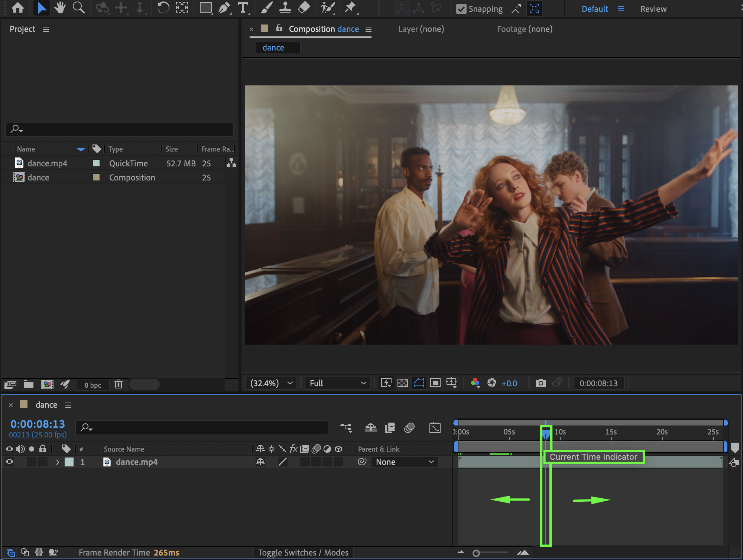Image resolution: width=743 pixels, height=560 pixels.
Task: Select the Pen tool
Action: (x=224, y=8)
